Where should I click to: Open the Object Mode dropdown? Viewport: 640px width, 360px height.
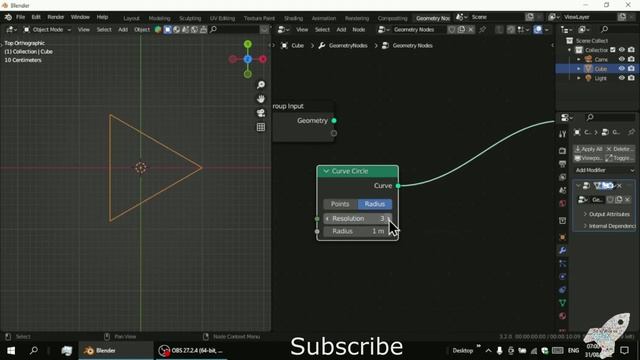47,29
